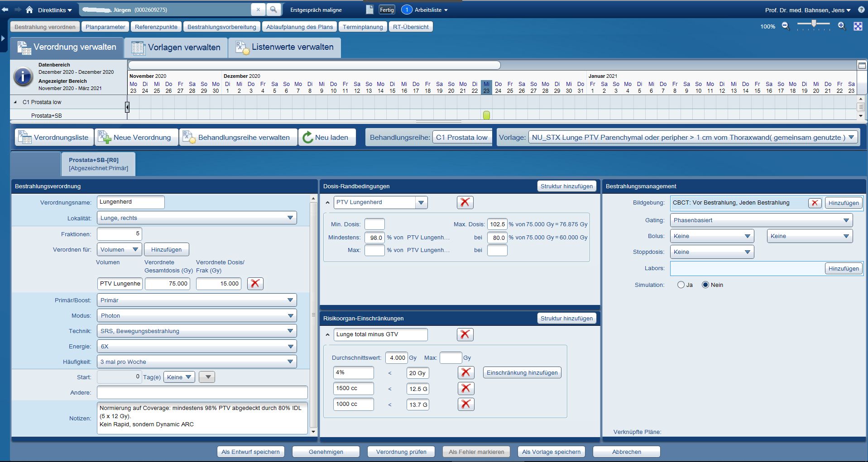Click the home icon in top bar
The image size is (868, 462).
[x=29, y=10]
